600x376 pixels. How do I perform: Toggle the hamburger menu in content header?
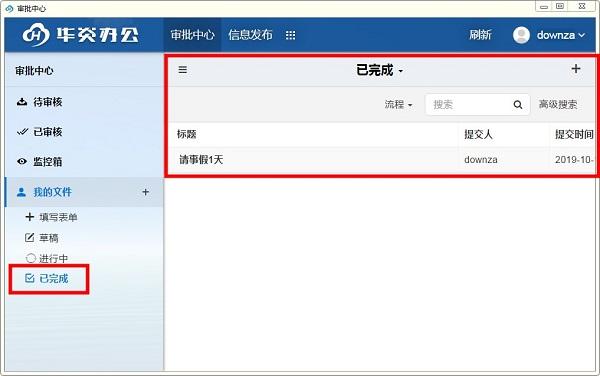coord(183,70)
